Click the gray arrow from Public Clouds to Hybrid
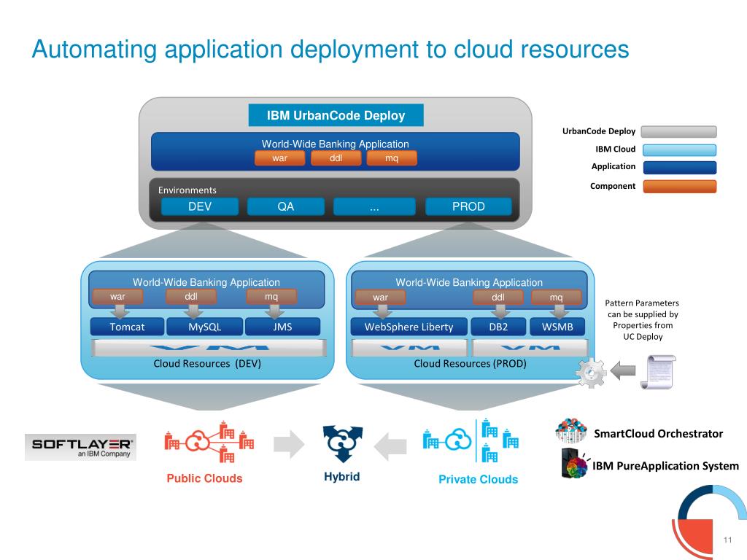The image size is (747, 560). pyautogui.click(x=289, y=444)
